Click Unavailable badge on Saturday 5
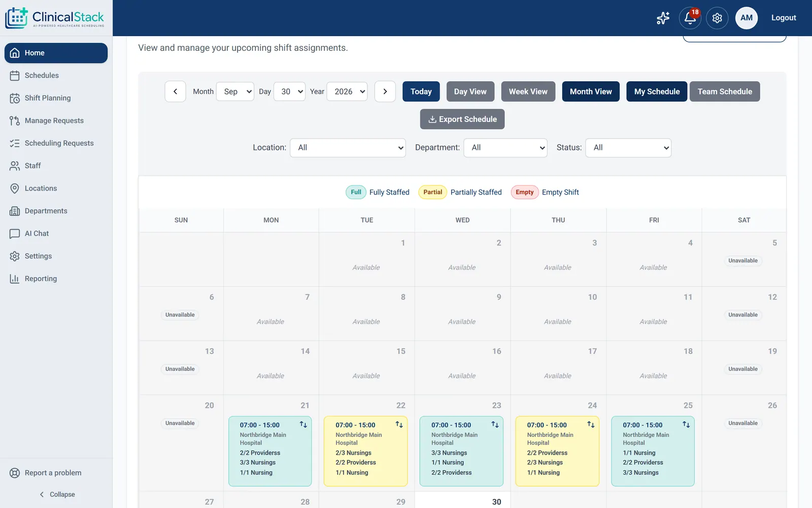812x508 pixels. click(743, 261)
